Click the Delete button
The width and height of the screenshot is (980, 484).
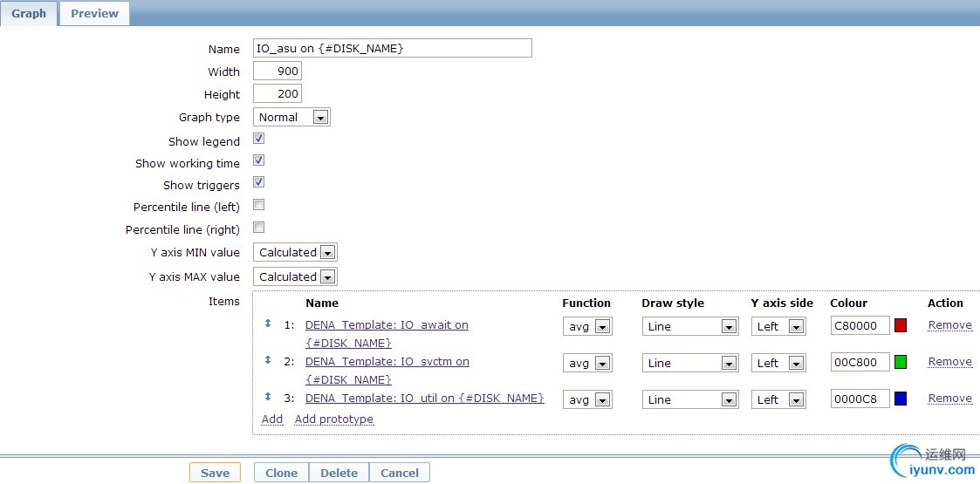click(339, 473)
